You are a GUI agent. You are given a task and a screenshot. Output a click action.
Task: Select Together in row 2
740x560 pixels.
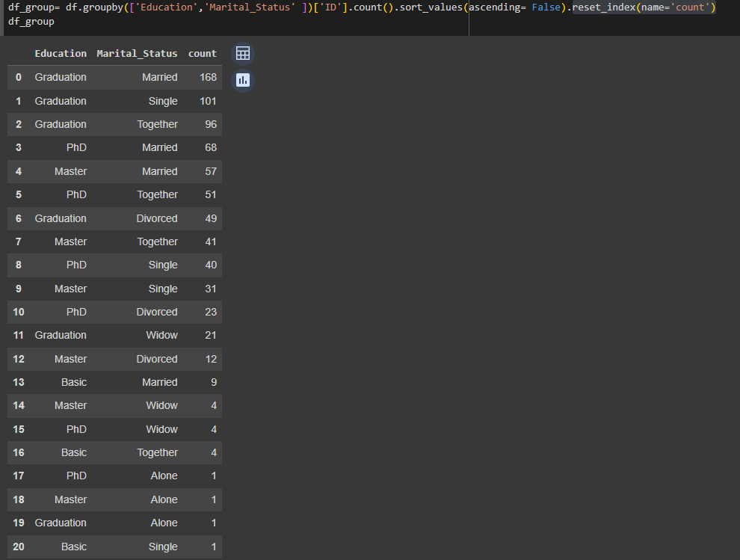click(x=157, y=124)
